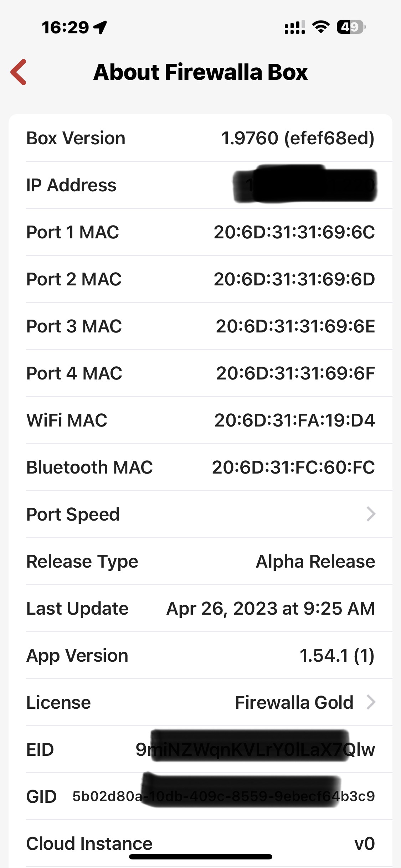Viewport: 401px width, 868px height.
Task: Tap the Bluetooth MAC address value
Action: point(293,467)
